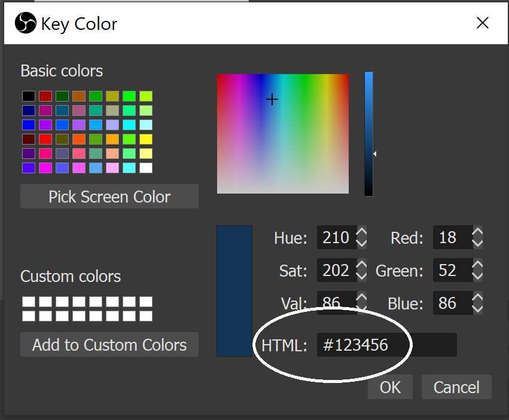This screenshot has width=509, height=420.
Task: Increase the Blue value with the up arrow
Action: coord(477,297)
